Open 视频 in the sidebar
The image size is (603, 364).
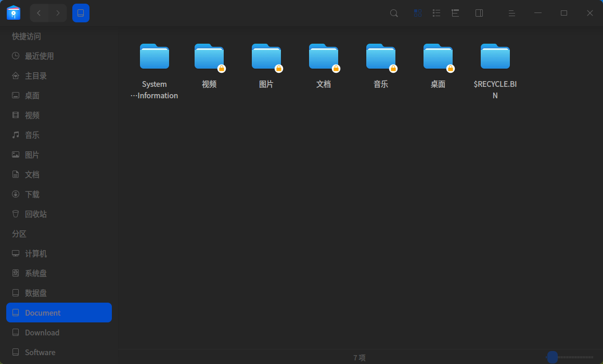pos(59,115)
